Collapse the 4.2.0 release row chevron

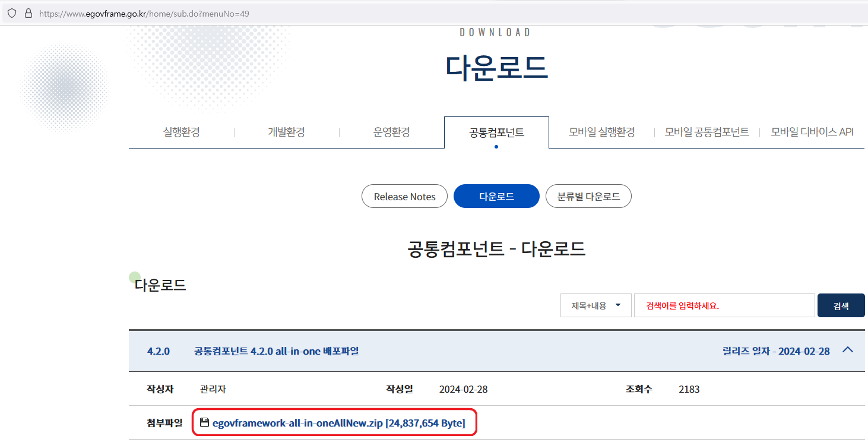(848, 350)
